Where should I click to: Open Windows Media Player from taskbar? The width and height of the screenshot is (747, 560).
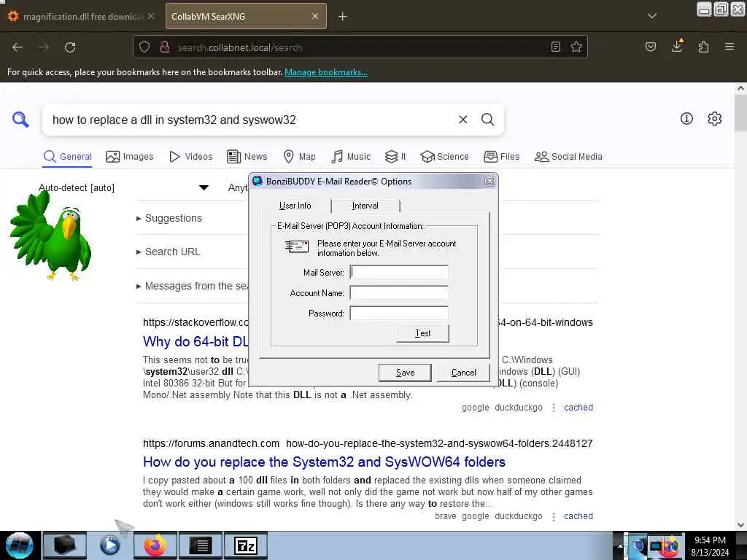click(x=109, y=545)
